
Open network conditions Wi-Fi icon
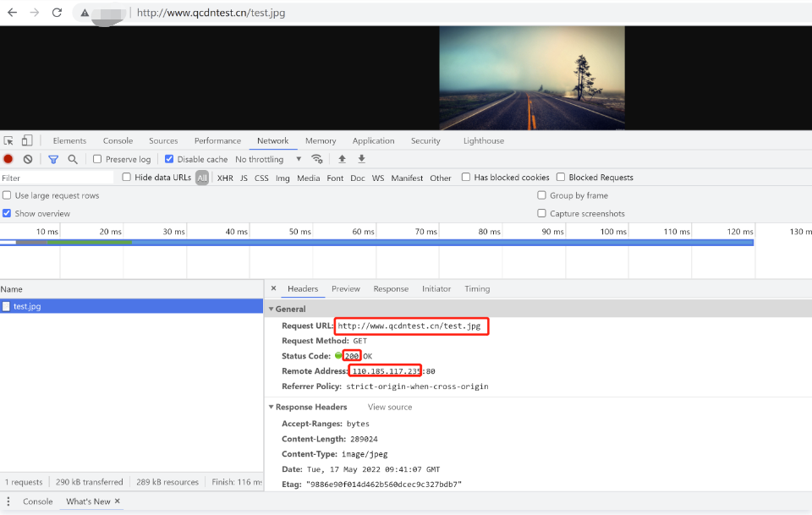pyautogui.click(x=317, y=159)
